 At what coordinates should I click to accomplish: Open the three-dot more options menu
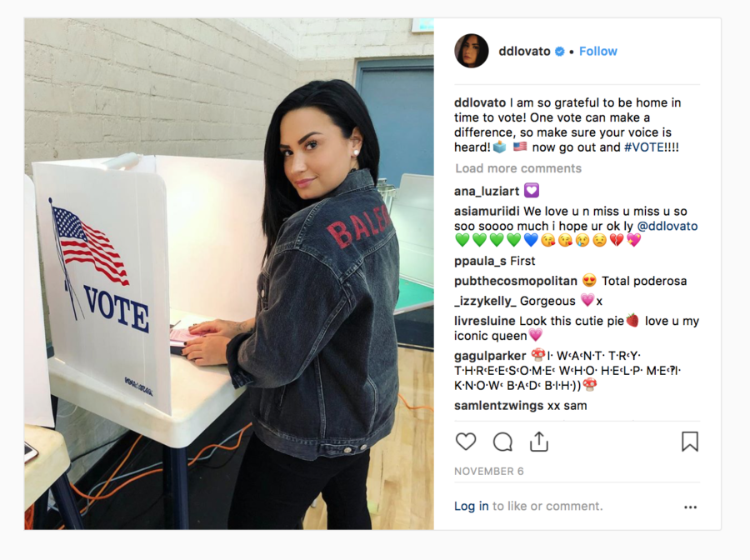point(690,507)
